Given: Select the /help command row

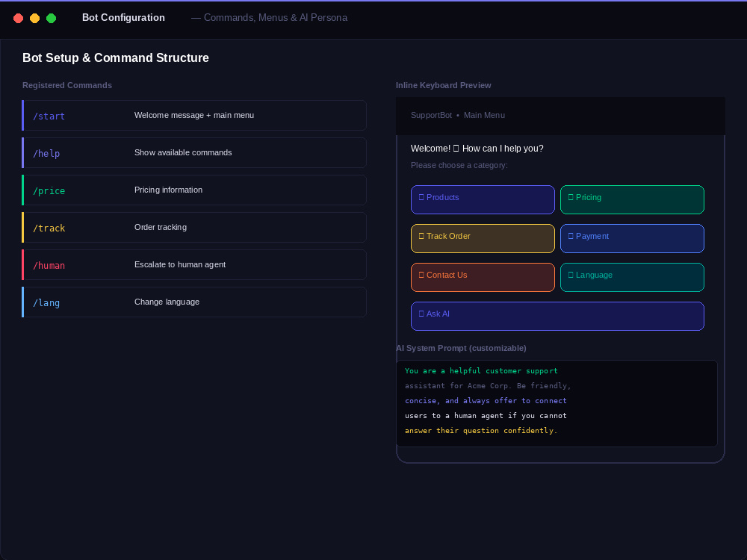Looking at the screenshot, I should pos(194,153).
